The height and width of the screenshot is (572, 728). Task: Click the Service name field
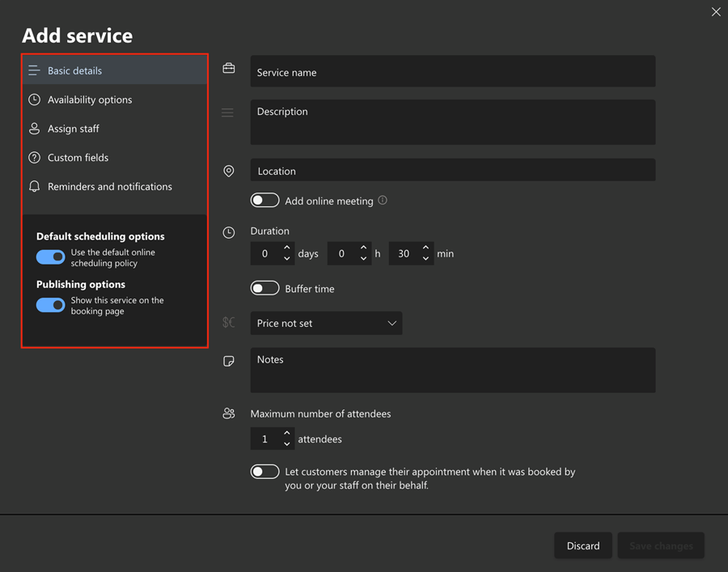tap(453, 71)
